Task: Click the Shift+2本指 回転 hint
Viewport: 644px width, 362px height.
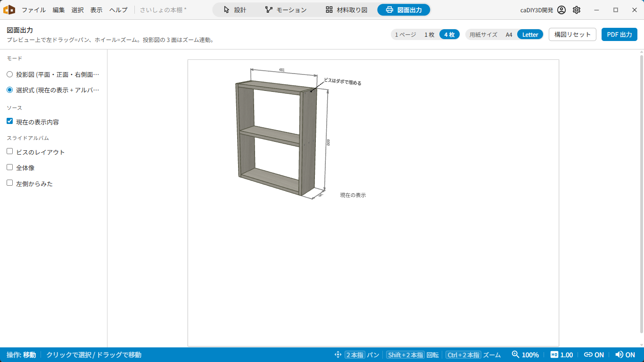Action: tap(413, 355)
